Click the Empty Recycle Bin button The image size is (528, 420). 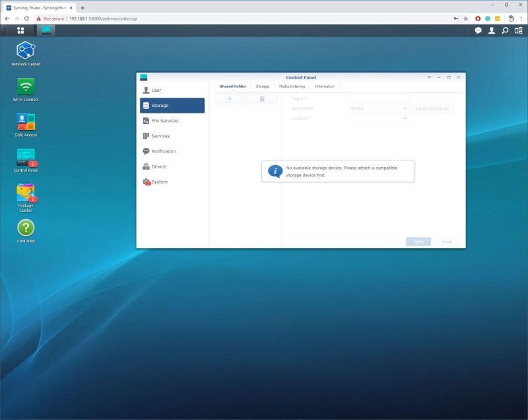click(432, 108)
